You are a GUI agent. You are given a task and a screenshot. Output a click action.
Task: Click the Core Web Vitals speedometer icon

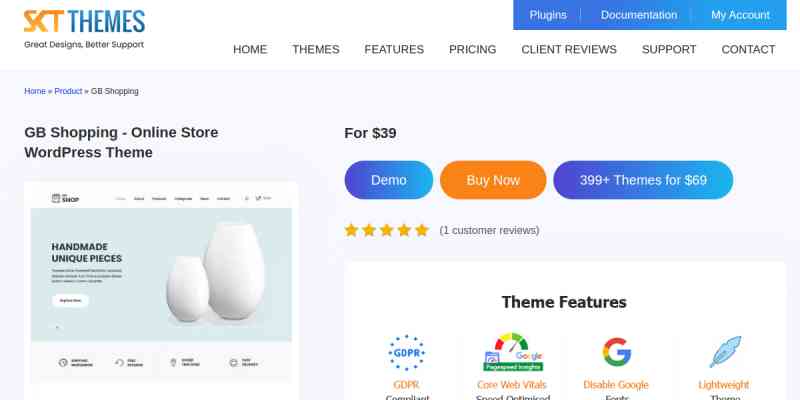(513, 352)
